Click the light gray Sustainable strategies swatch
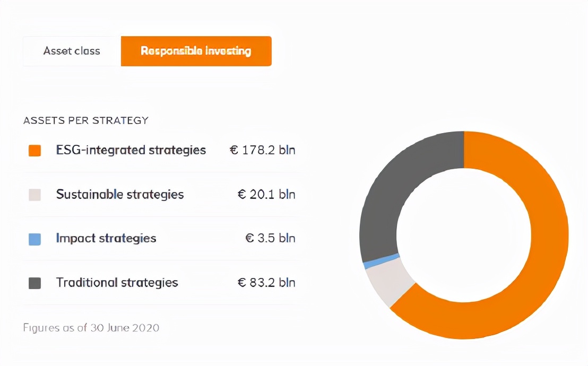Viewport: 588px width, 366px height. 34,195
